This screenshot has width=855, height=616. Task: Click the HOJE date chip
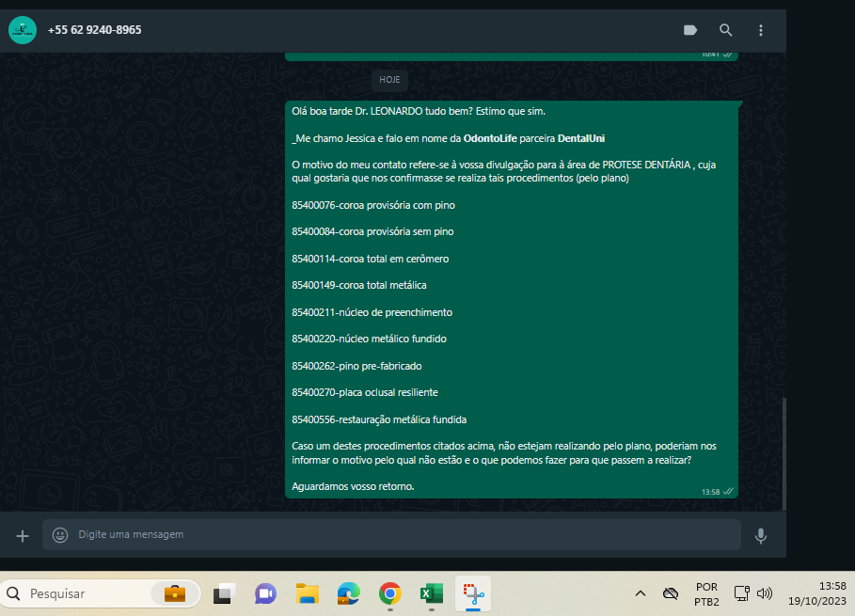[389, 80]
